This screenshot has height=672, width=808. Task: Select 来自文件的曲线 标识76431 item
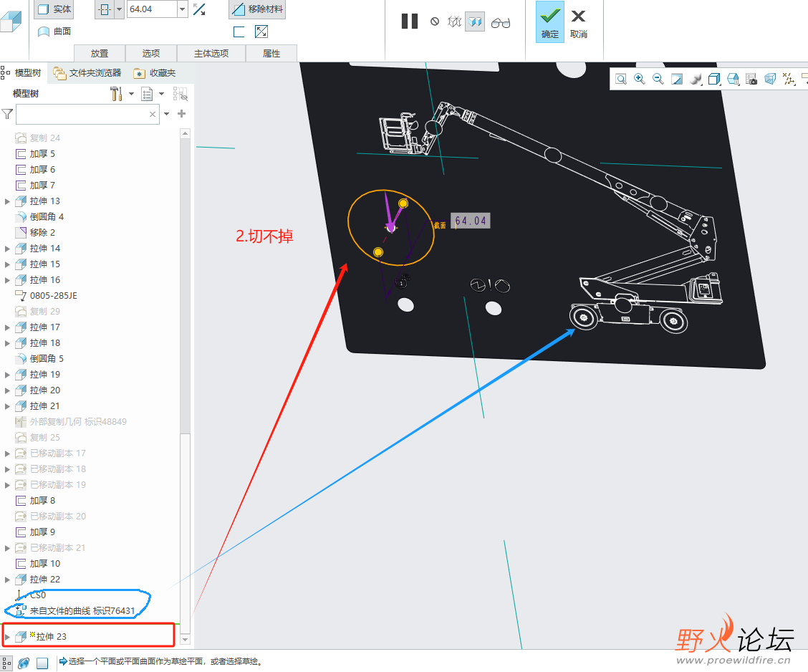coord(75,611)
